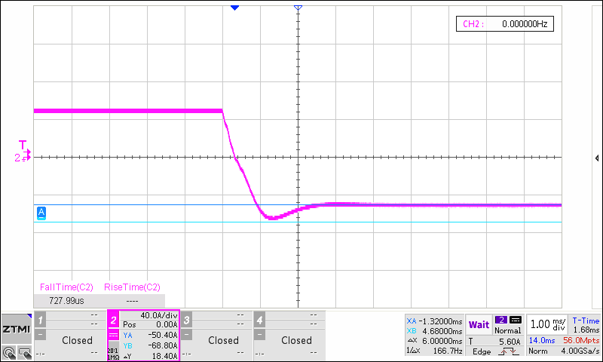Click the 40.0A/div vertical scale

159,315
